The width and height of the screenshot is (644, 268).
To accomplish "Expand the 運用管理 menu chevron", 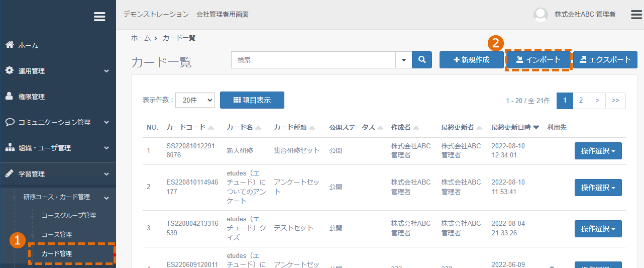I will tap(106, 71).
